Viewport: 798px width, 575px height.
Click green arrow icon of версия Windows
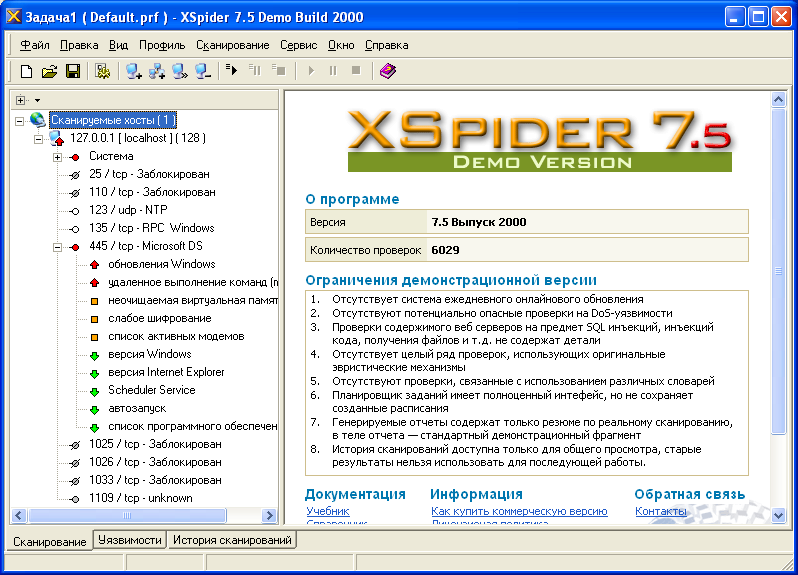pyautogui.click(x=95, y=356)
